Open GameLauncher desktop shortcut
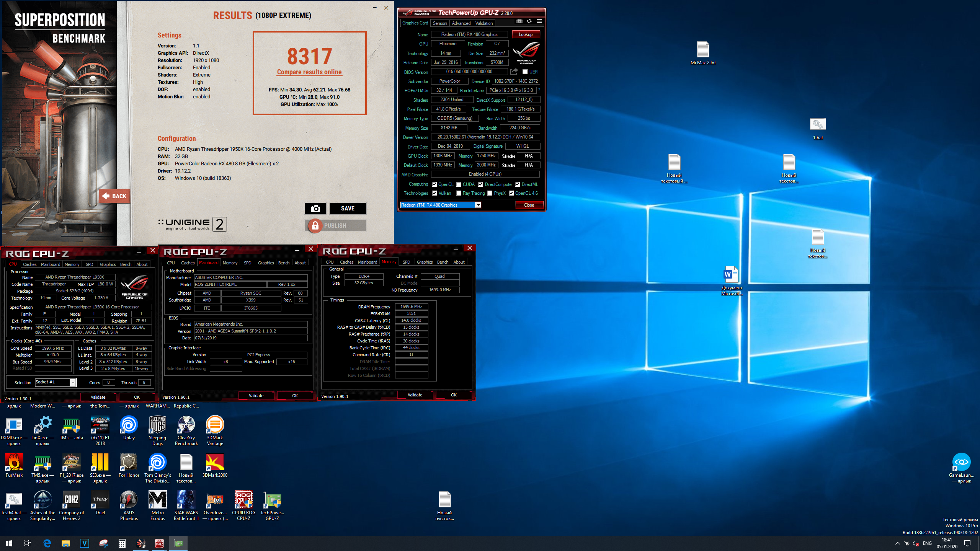This screenshot has width=980, height=551. (962, 468)
